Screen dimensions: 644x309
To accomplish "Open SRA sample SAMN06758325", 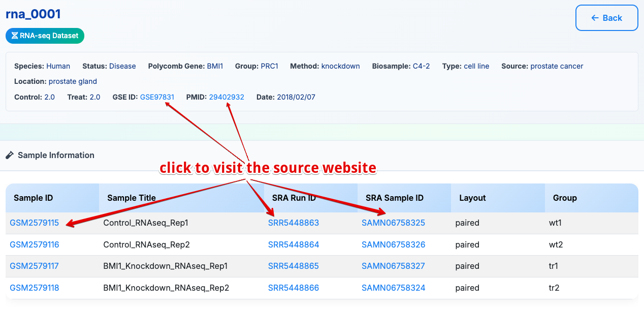I will tap(393, 223).
